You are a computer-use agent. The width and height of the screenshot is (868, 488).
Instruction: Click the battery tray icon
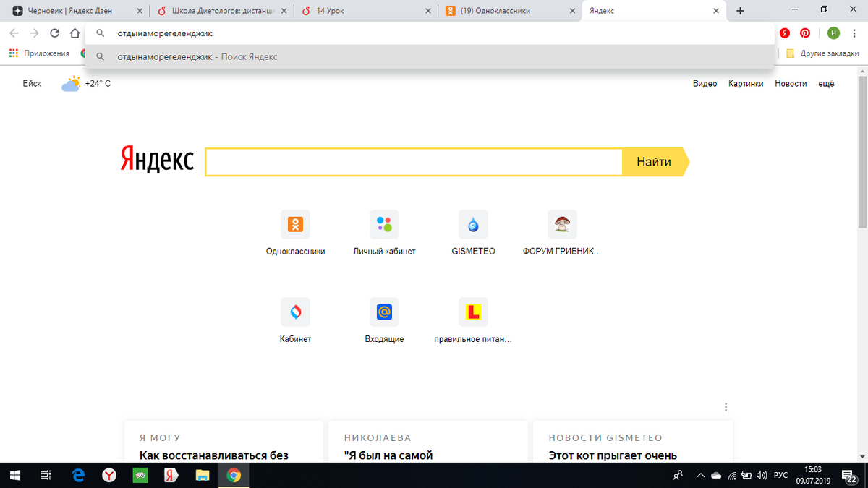746,476
